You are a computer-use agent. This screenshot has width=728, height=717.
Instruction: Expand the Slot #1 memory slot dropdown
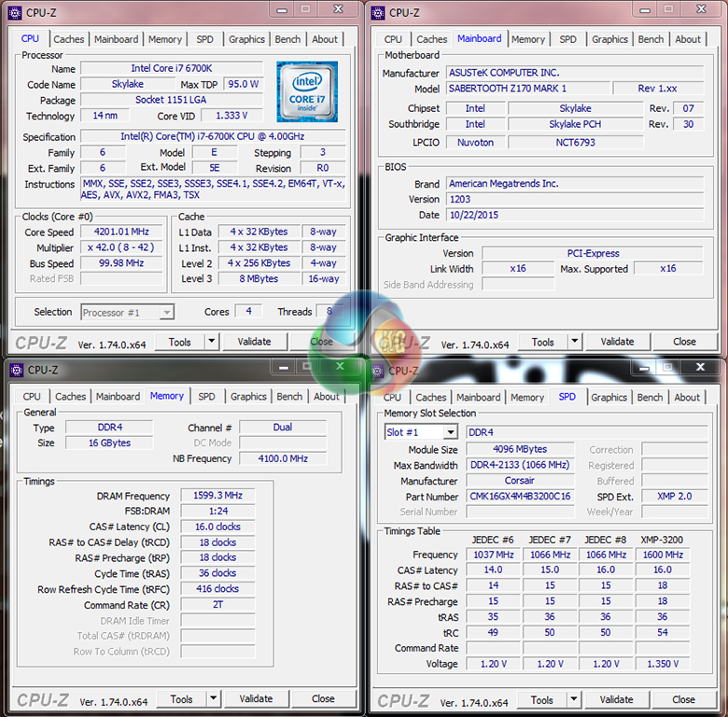[450, 432]
